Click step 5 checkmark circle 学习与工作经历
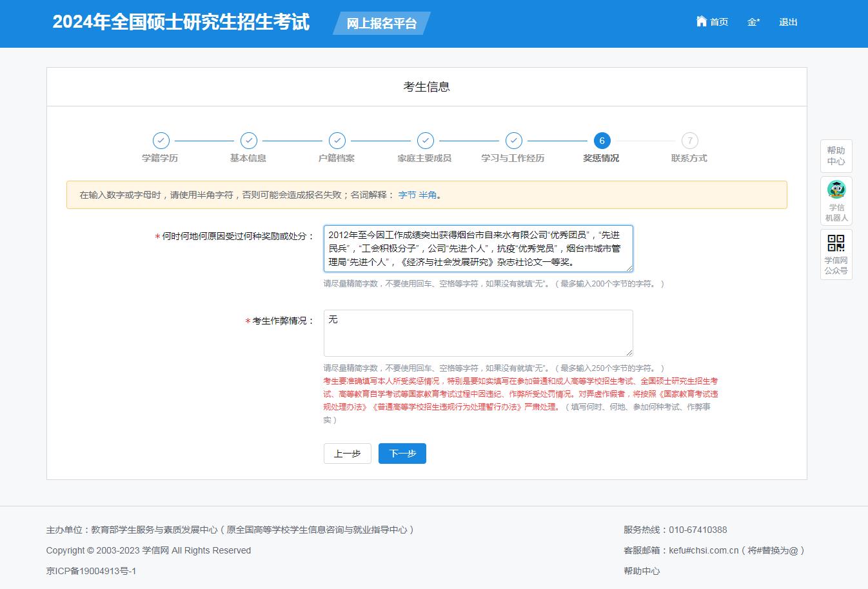The image size is (868, 589). (514, 141)
